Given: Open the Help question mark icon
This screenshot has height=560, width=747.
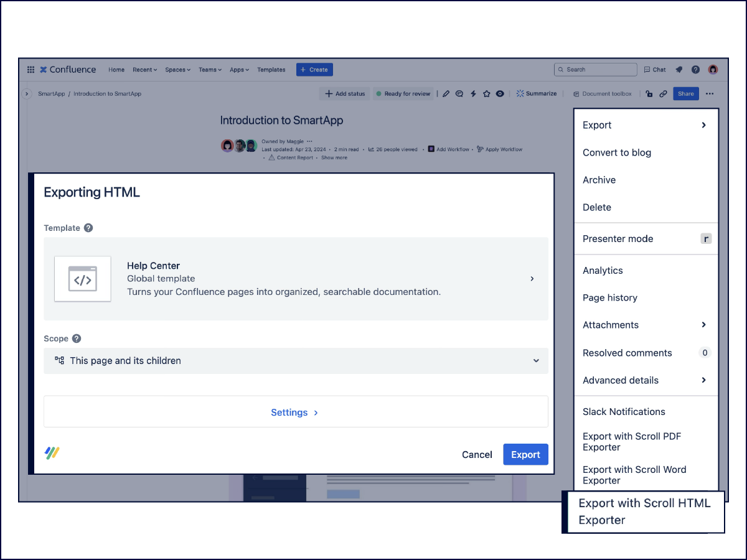Looking at the screenshot, I should pos(696,70).
